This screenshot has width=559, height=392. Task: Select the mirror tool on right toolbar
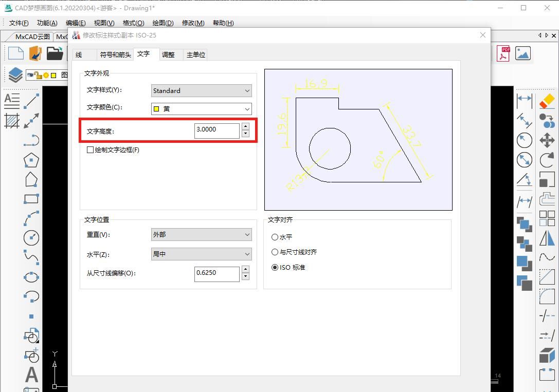[546, 238]
